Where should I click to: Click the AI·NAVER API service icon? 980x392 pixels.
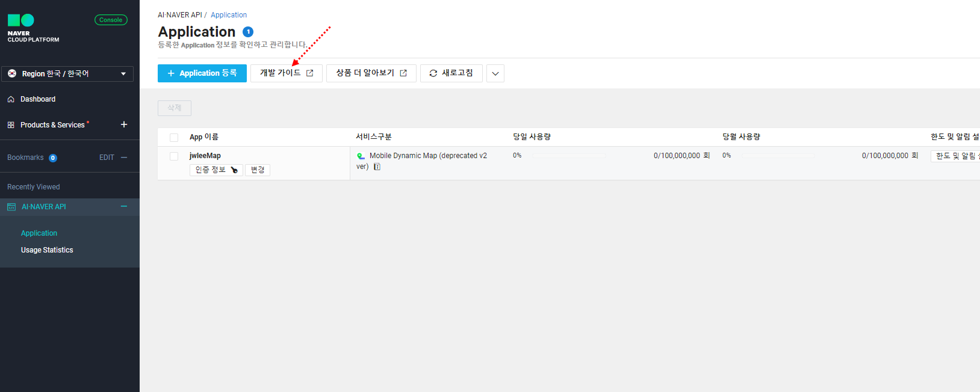(11, 207)
